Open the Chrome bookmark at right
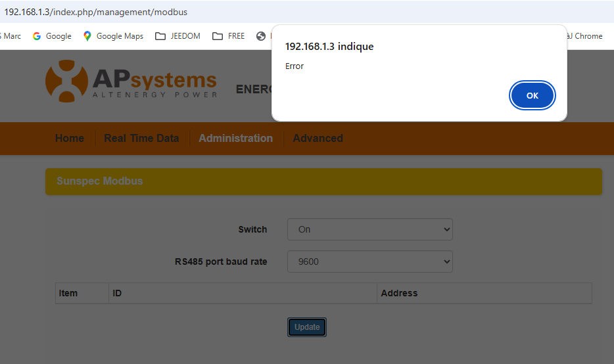 [x=585, y=36]
